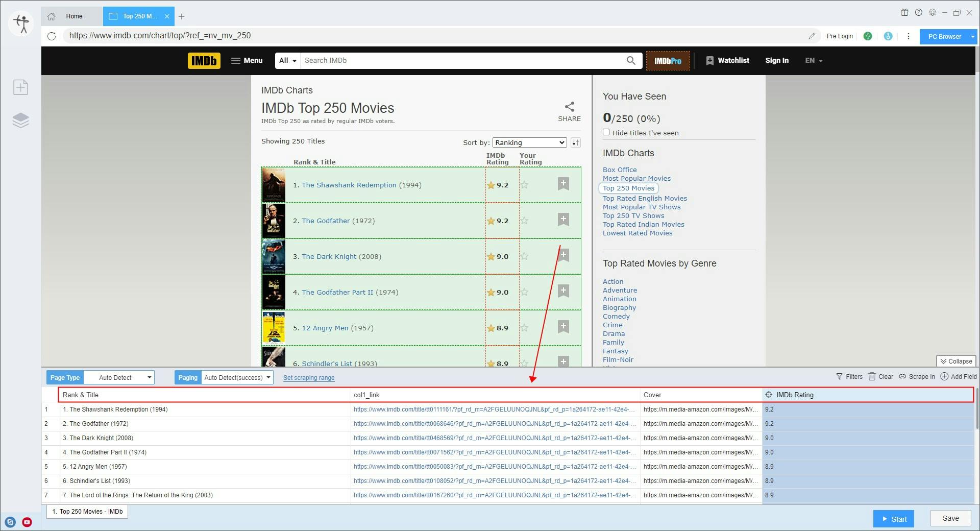980x531 pixels.
Task: Open the gift icon in title bar
Action: click(904, 12)
